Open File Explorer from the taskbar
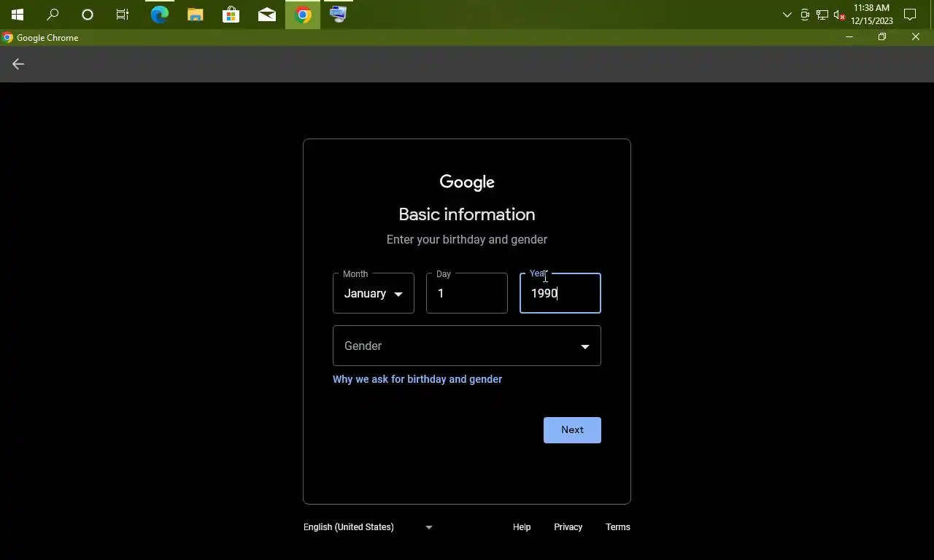This screenshot has width=934, height=560. pos(195,15)
